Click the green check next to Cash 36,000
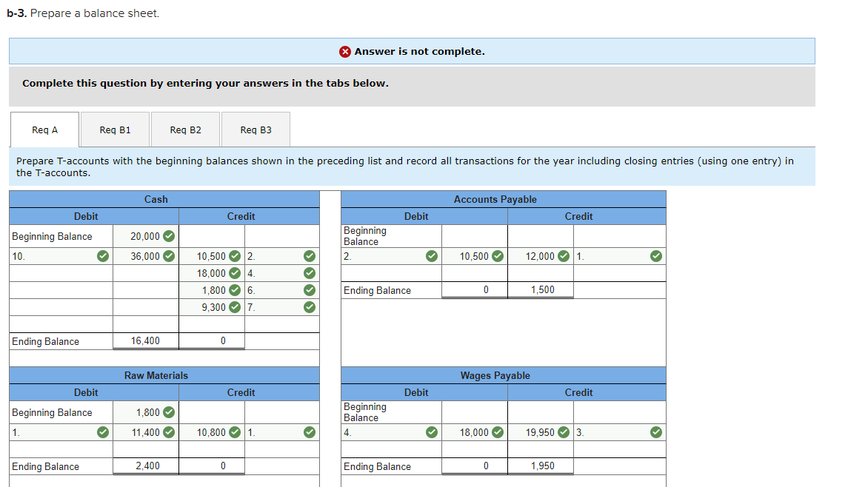 click(169, 256)
